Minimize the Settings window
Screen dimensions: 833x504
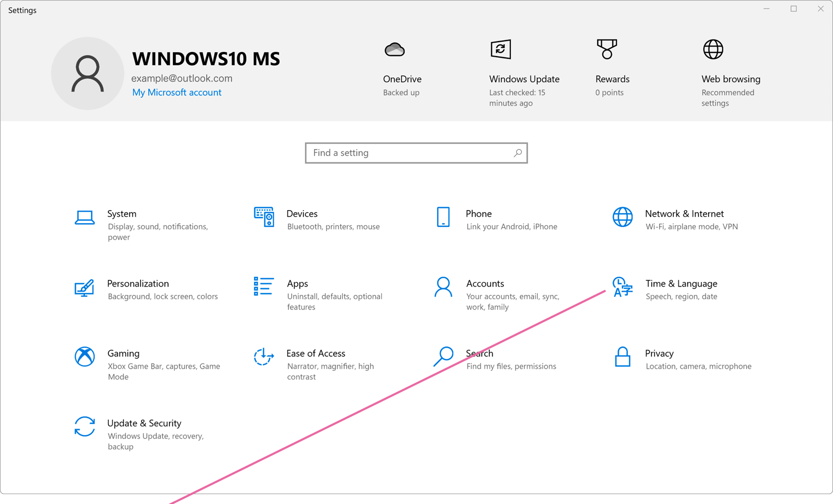(x=766, y=9)
